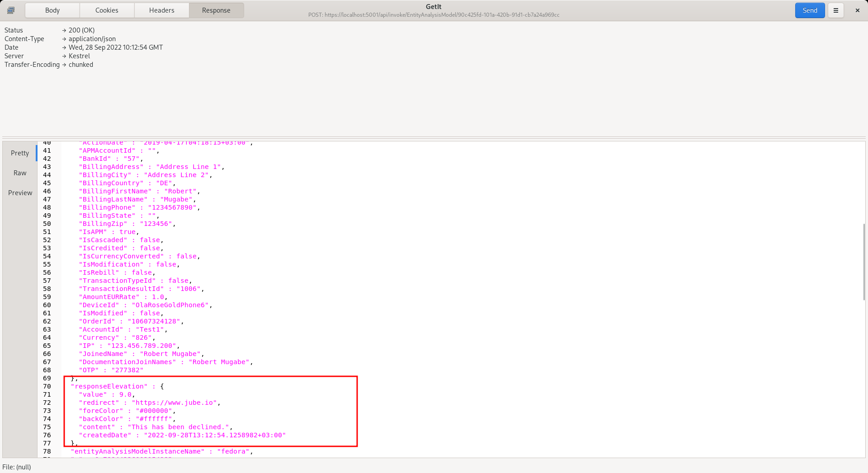The height and width of the screenshot is (473, 868).
Task: Click the Send button
Action: (x=810, y=10)
